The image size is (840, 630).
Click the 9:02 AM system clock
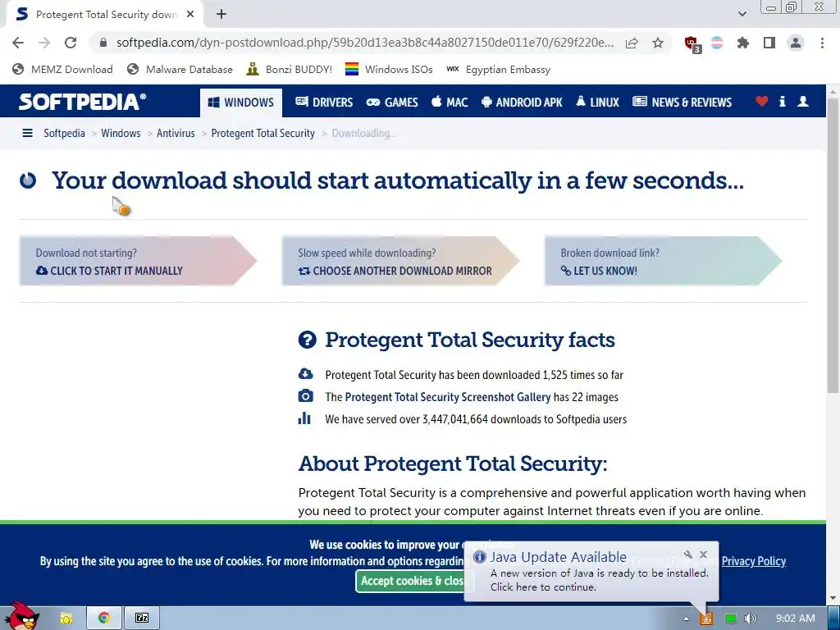click(796, 619)
